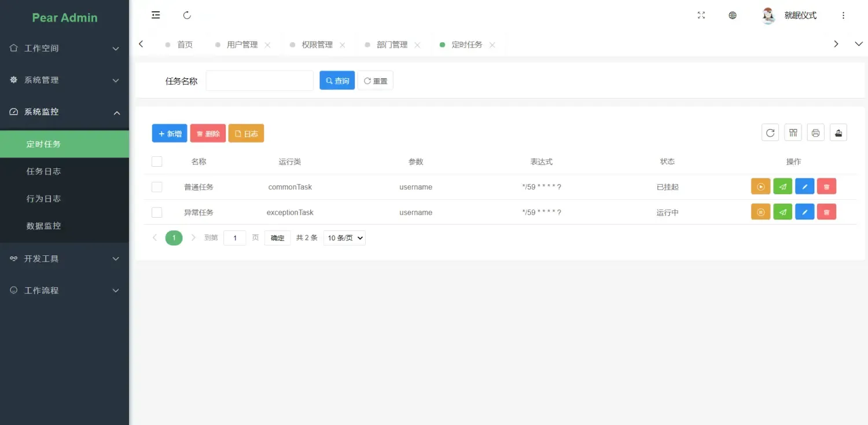Image resolution: width=868 pixels, height=425 pixels.
Task: Execute commonTask once via paper plane icon
Action: [x=782, y=186]
